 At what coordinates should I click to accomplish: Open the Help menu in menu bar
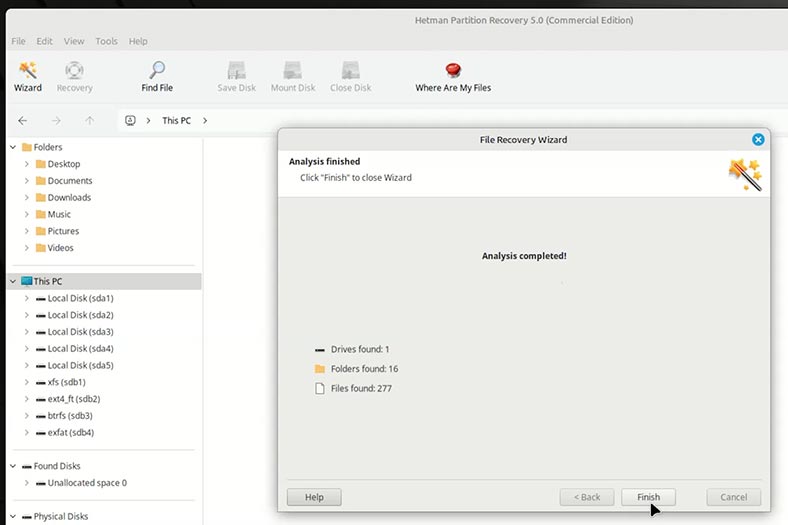138,41
